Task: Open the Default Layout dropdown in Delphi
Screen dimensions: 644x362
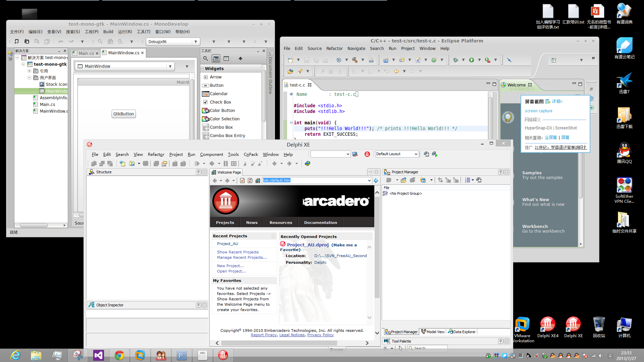Action: coord(416,154)
